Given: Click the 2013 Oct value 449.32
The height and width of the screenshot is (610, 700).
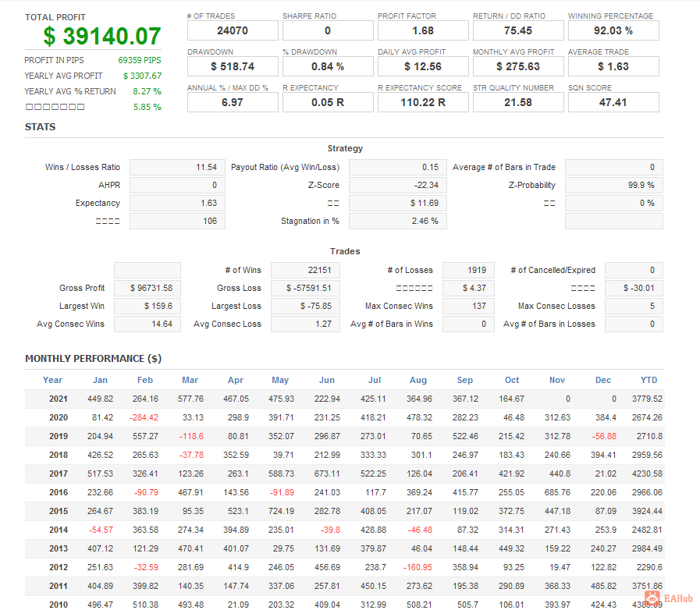Looking at the screenshot, I should tap(512, 549).
